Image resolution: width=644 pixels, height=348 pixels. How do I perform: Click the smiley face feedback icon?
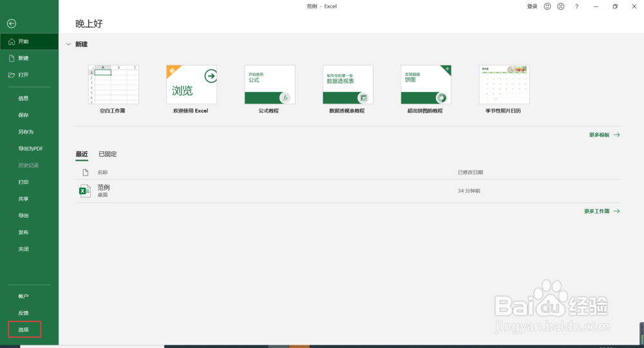(547, 6)
